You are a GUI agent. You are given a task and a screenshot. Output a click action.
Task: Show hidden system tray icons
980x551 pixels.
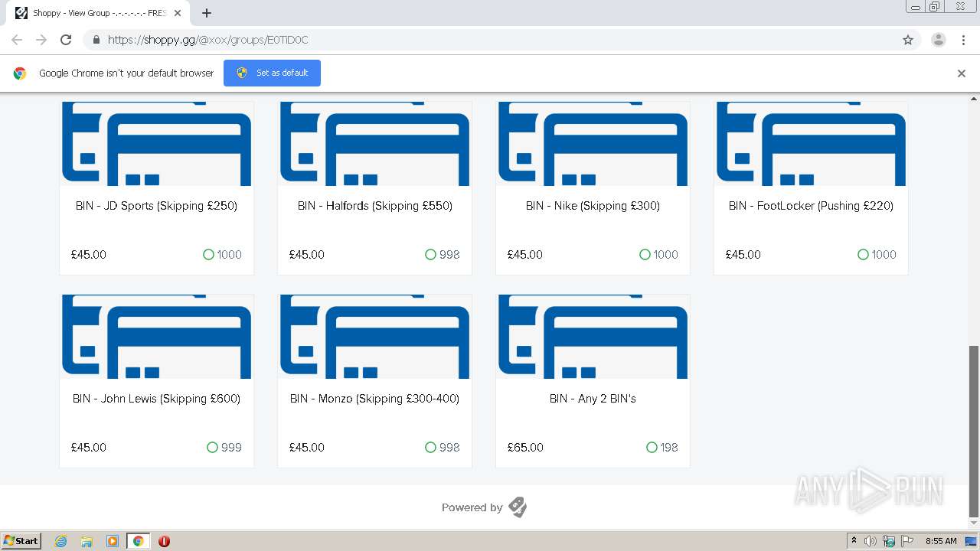(854, 541)
